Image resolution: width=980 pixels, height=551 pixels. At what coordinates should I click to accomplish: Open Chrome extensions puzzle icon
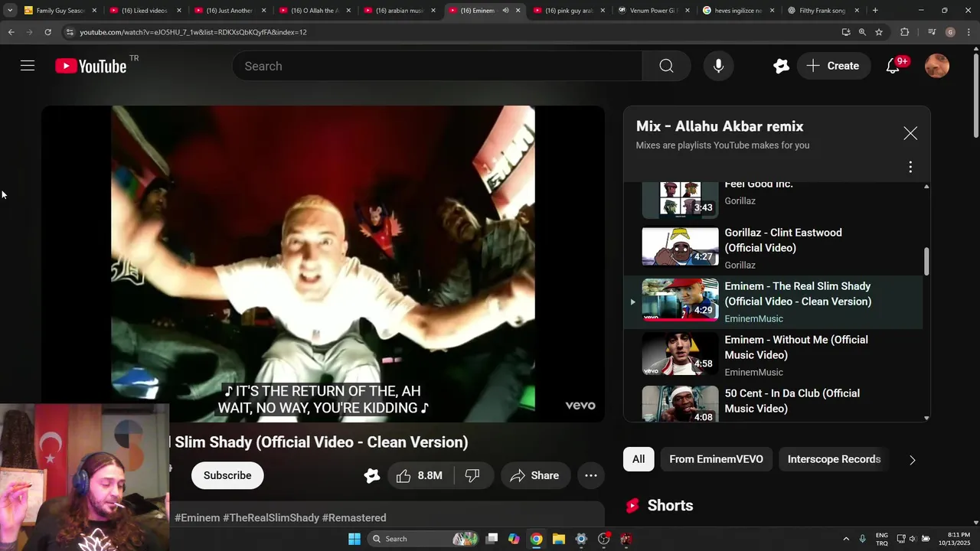click(905, 32)
